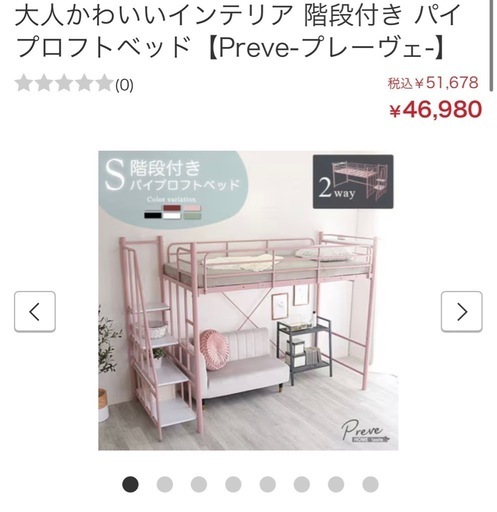Viewport: 497px width, 512px height.
Task: Tap the main pink loft bed image
Action: click(248, 300)
